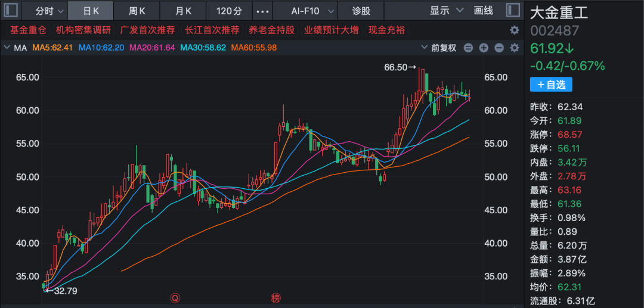Add stock with the +自选 button

pyautogui.click(x=550, y=85)
